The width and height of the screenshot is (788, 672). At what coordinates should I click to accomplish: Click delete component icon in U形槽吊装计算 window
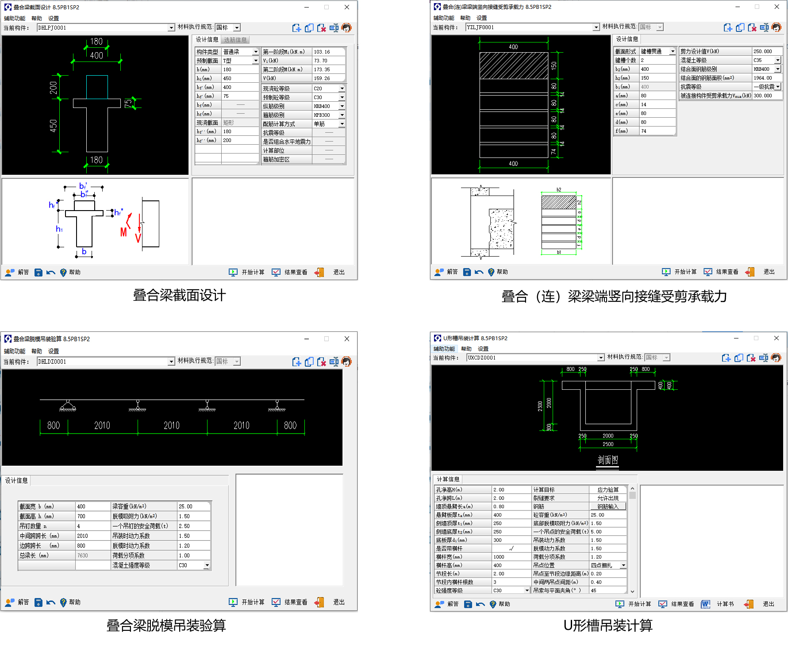click(751, 358)
